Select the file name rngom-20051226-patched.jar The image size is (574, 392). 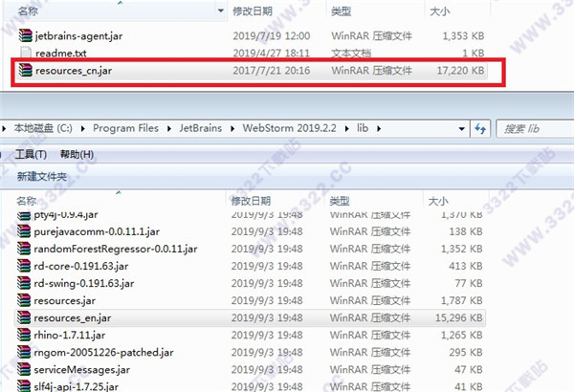[x=103, y=353]
